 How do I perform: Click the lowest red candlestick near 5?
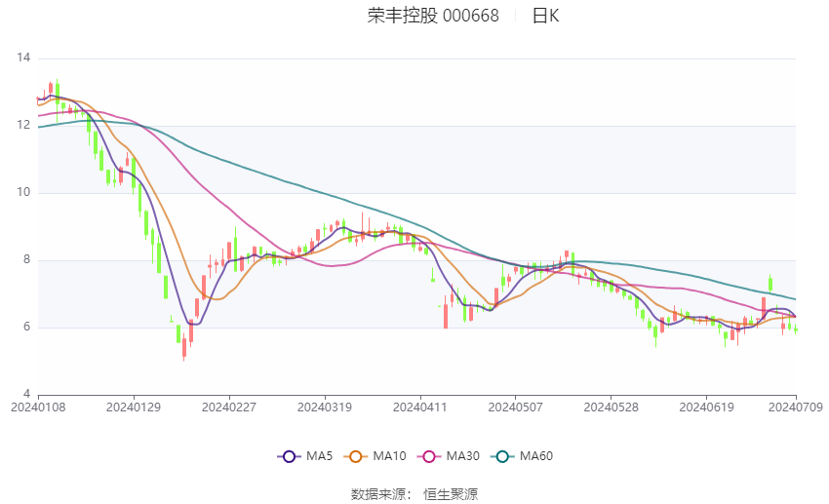[184, 348]
